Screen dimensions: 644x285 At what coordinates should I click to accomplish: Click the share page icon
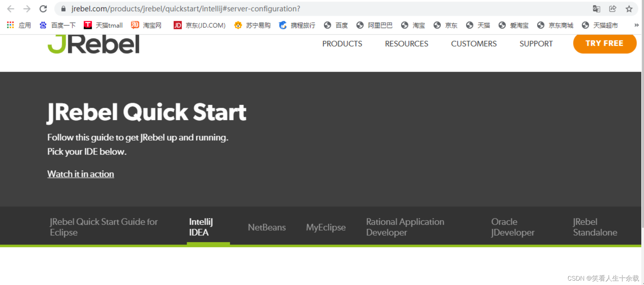click(613, 9)
